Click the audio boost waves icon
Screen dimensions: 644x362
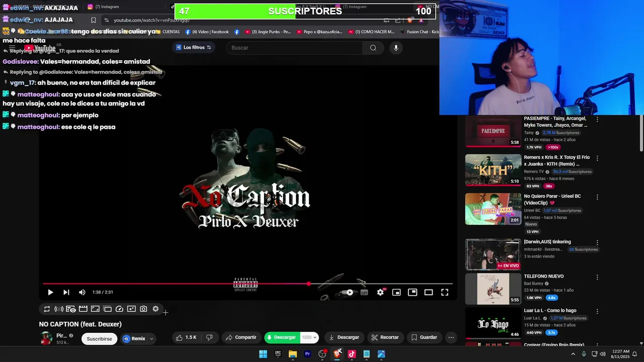pyautogui.click(x=59, y=309)
